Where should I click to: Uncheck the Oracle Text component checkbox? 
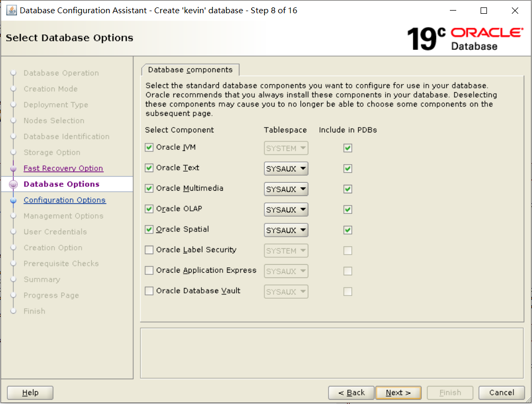pyautogui.click(x=149, y=168)
